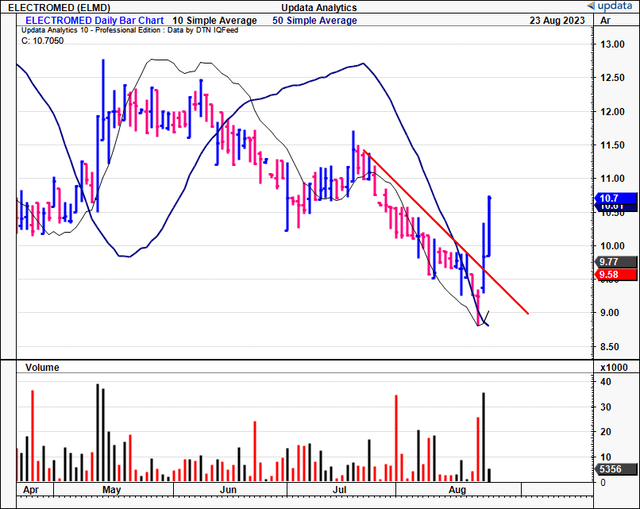This screenshot has width=640, height=509.
Task: Click the 5356 volume value tag
Action: tap(616, 469)
